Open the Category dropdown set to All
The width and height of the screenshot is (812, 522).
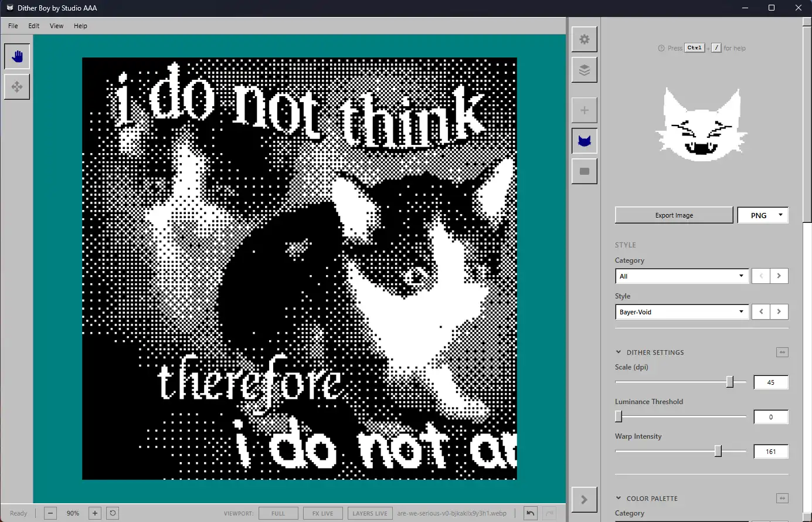[x=682, y=276]
